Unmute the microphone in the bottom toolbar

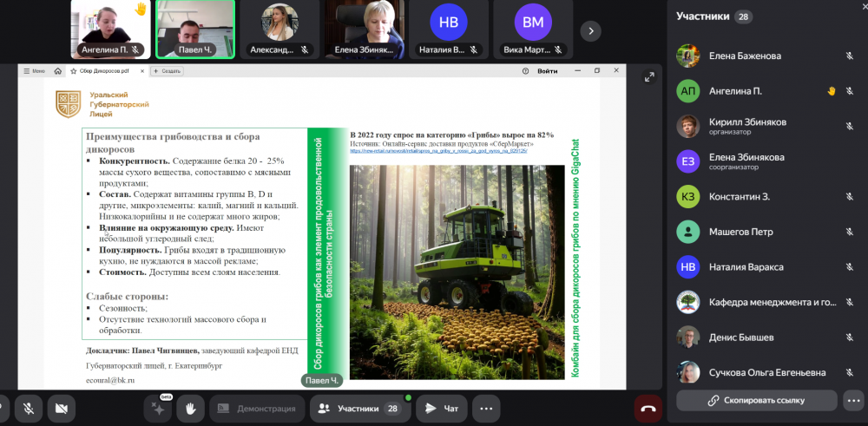[x=28, y=408]
